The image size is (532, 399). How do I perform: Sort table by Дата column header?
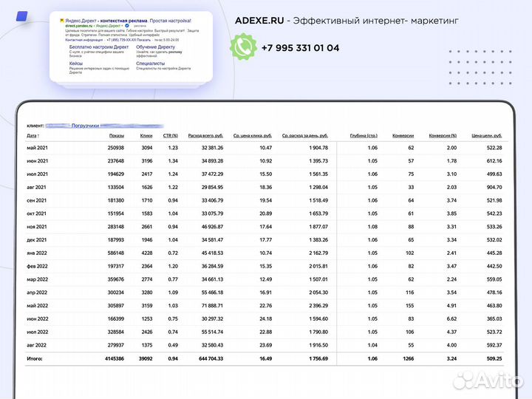pos(32,136)
